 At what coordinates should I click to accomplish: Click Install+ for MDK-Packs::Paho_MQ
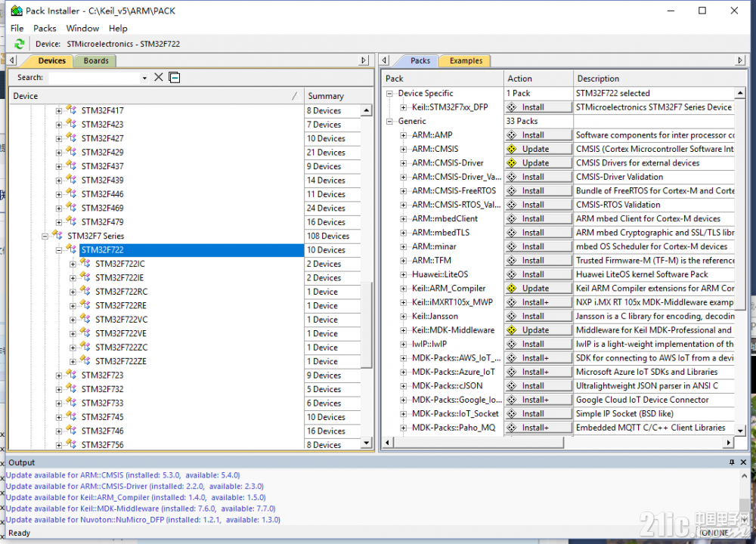pyautogui.click(x=538, y=428)
